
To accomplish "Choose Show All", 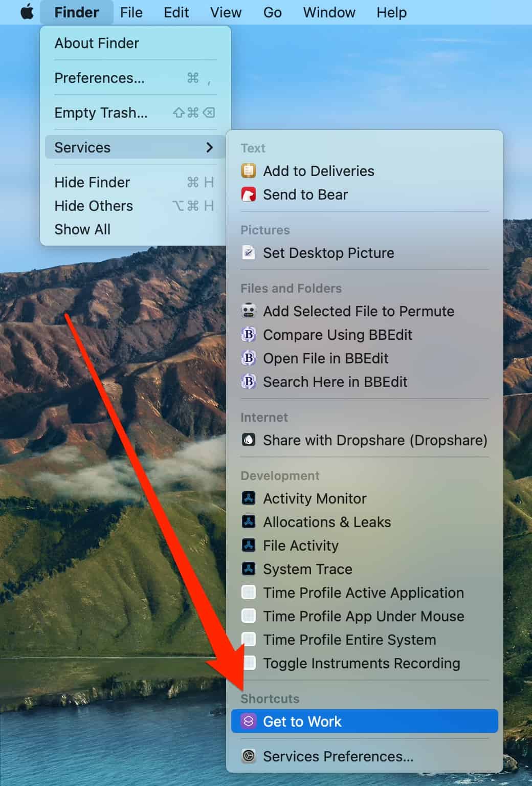I will click(135, 229).
